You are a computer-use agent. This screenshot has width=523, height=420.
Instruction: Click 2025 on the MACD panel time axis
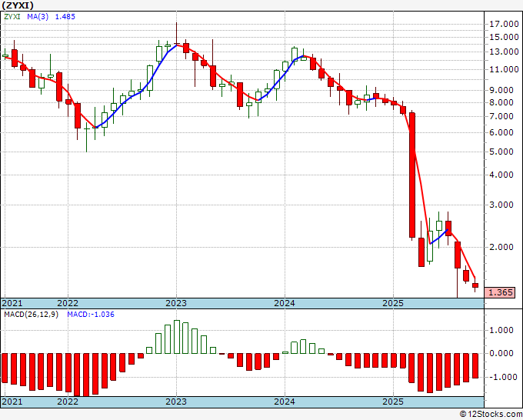coord(393,402)
